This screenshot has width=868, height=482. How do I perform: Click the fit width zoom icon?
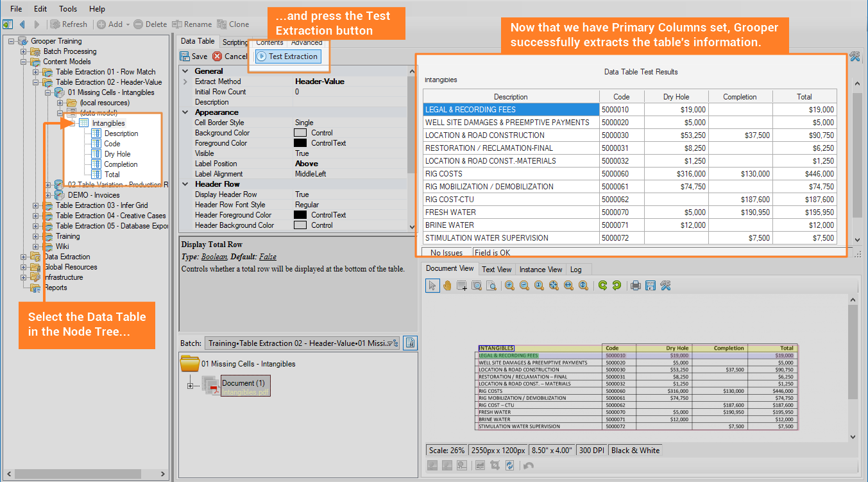point(568,286)
